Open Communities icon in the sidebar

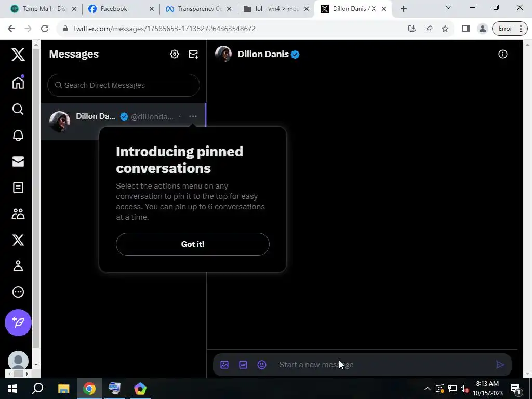tap(18, 214)
